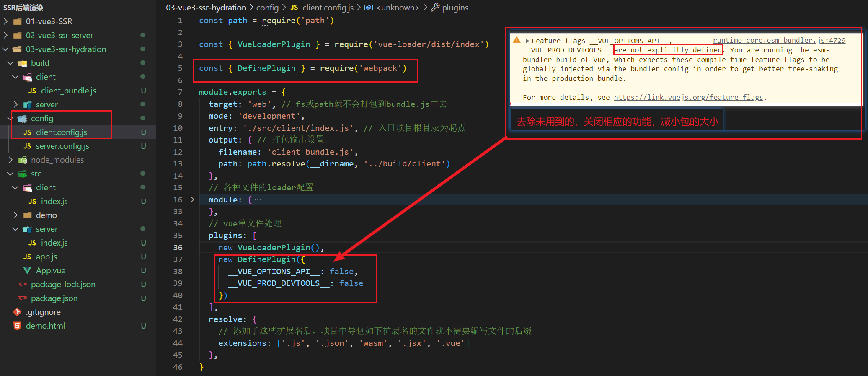Viewport: 868px width, 376px height.
Task: Unfold the module block at line 16
Action: click(x=192, y=200)
